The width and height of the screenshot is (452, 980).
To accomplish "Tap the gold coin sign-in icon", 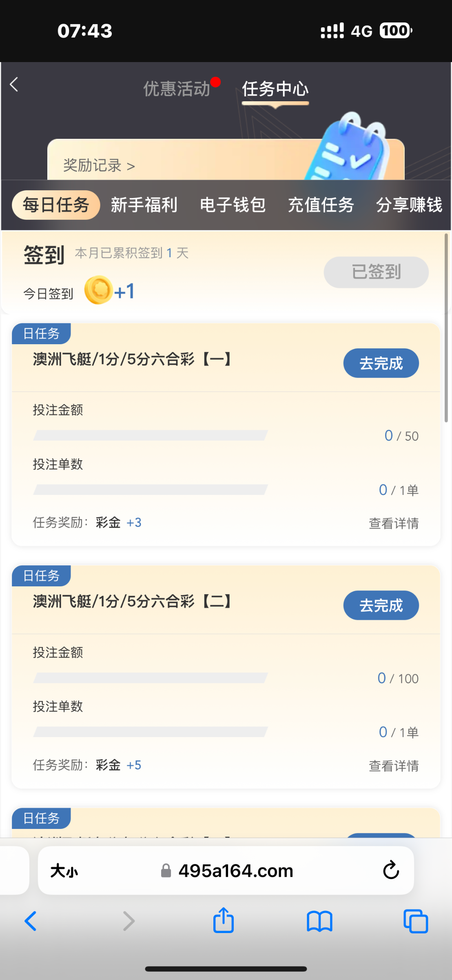I will 98,290.
